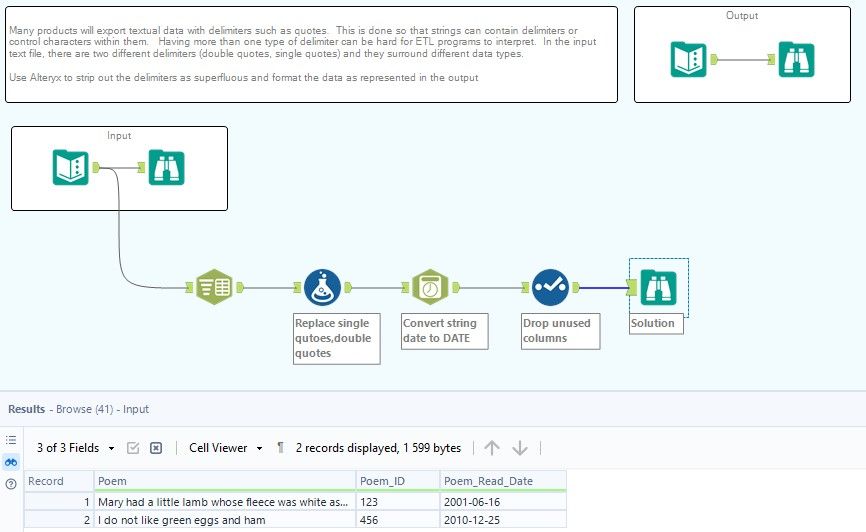Viewport: 866px width, 532px height.
Task: Select the Poem_ID cell 456
Action: coord(398,520)
